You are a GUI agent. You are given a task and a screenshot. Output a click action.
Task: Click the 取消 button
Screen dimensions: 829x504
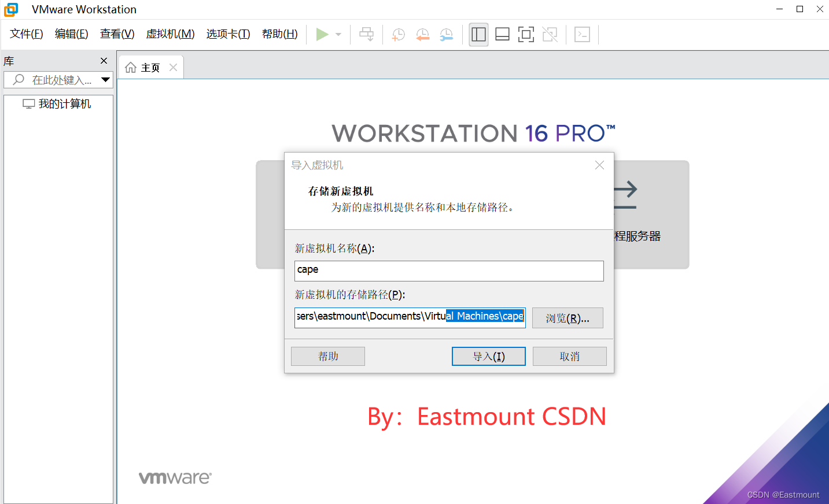pyautogui.click(x=570, y=357)
